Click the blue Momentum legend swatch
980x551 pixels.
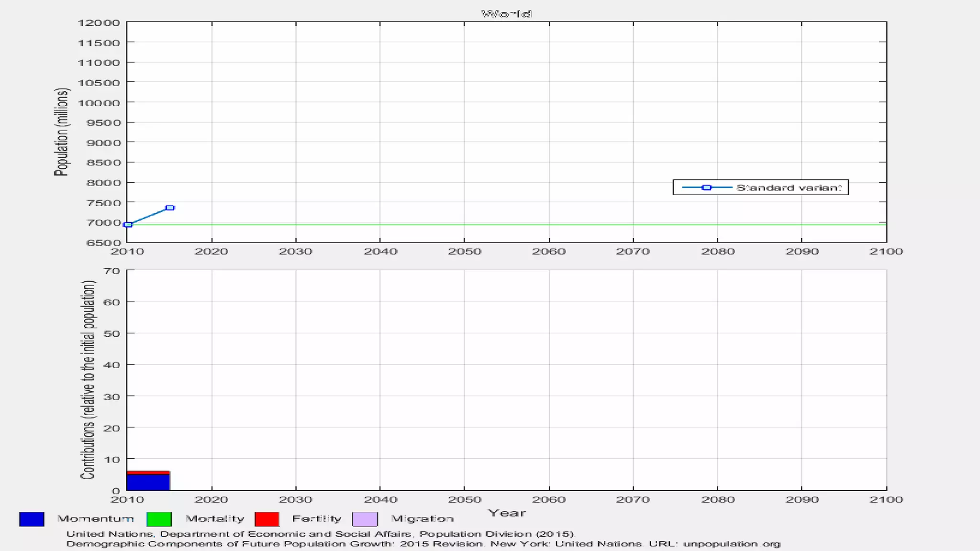[32, 519]
